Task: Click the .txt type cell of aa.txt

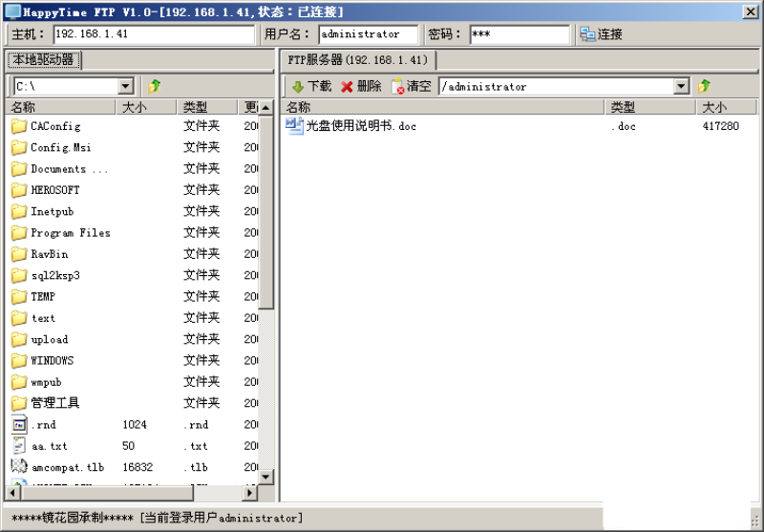Action: (x=196, y=446)
